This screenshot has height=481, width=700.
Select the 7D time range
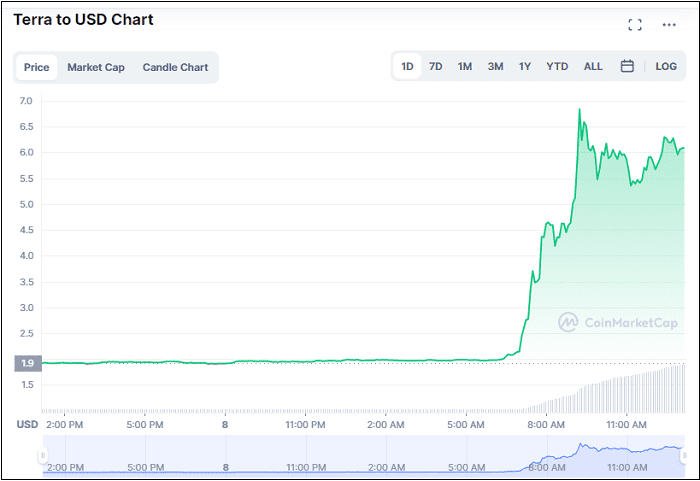pyautogui.click(x=436, y=67)
